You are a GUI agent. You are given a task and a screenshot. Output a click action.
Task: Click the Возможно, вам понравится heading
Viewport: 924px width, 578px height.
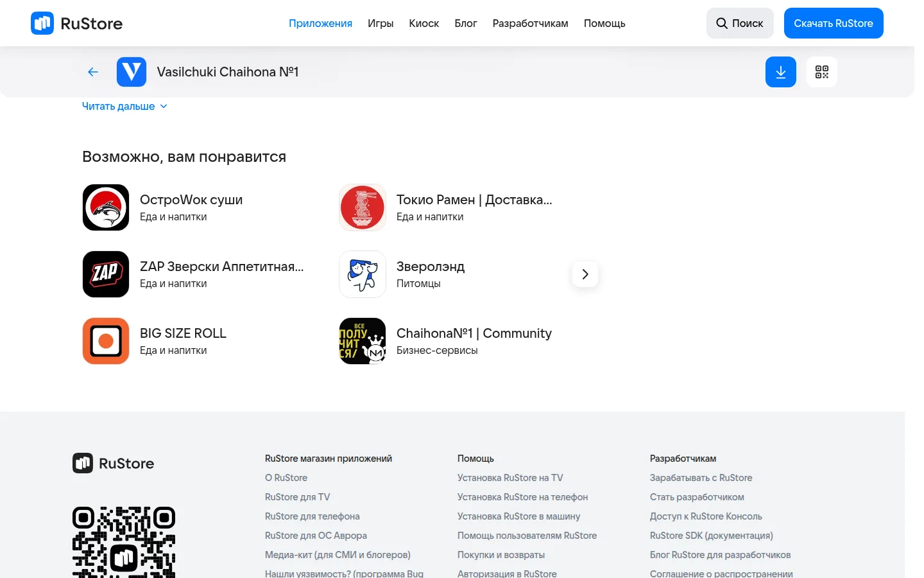click(184, 157)
